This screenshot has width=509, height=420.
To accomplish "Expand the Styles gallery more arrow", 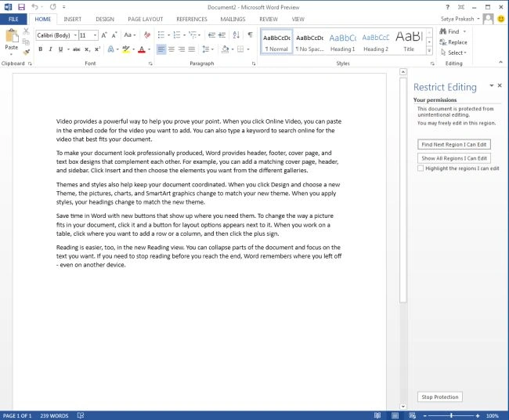I will [429, 51].
